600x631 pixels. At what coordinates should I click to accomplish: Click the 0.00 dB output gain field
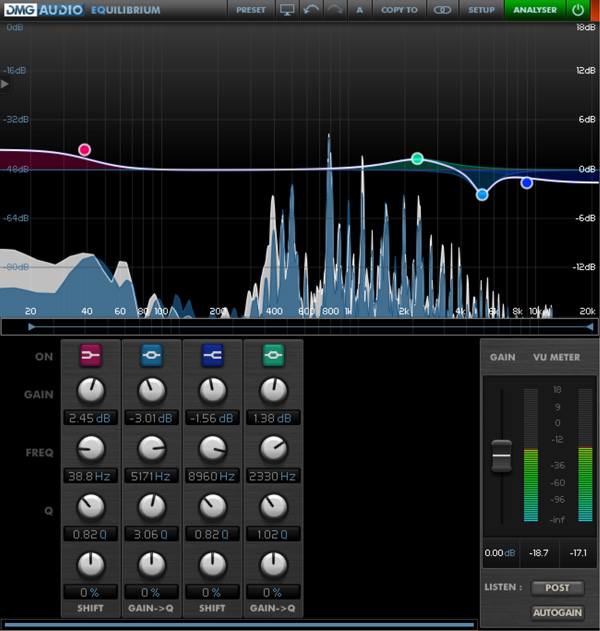(x=500, y=553)
